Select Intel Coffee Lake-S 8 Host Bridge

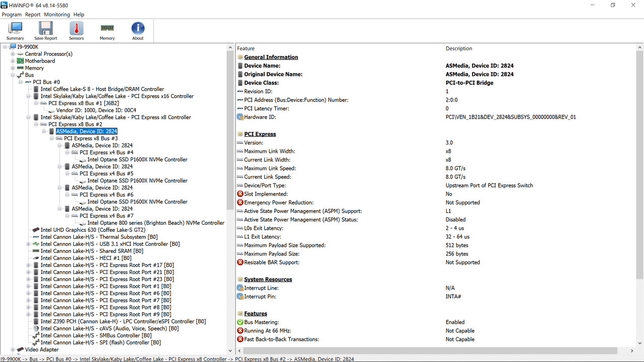[x=102, y=89]
